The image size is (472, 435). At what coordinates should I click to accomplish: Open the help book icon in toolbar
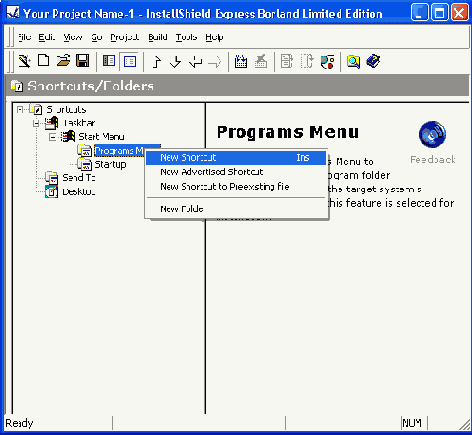coord(373,61)
